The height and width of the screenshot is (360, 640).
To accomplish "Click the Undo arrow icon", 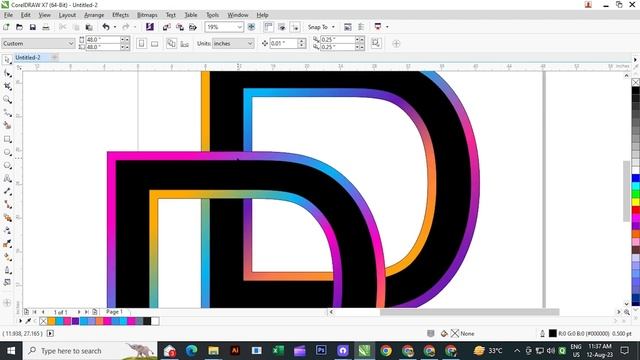I will 106,27.
